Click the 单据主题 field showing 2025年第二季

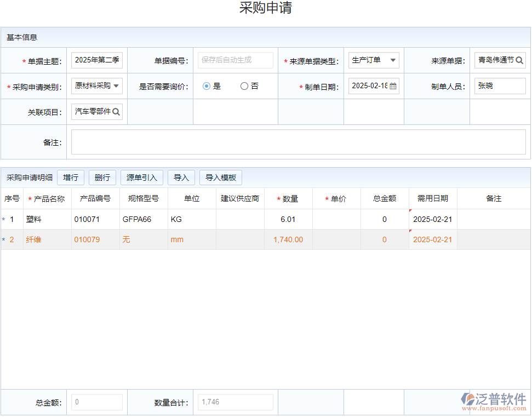(96, 60)
